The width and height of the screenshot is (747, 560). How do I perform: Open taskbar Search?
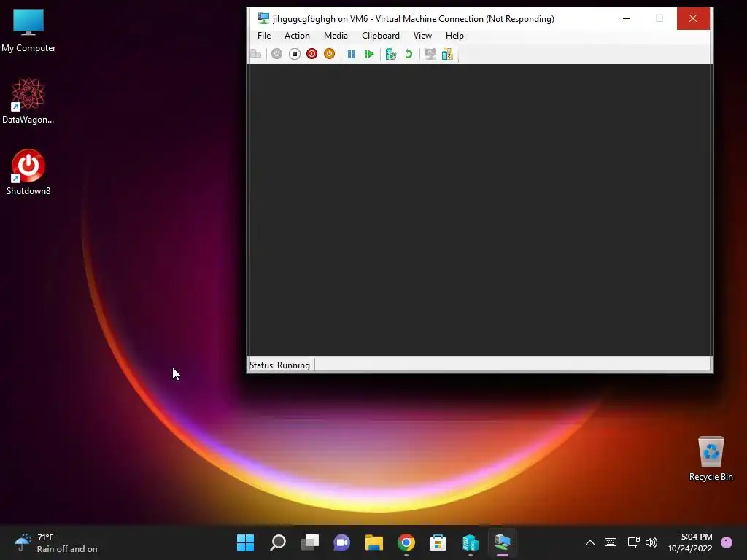click(278, 542)
